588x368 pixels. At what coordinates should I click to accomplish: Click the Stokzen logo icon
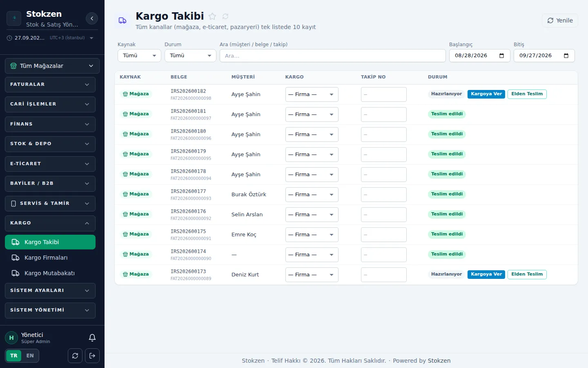tap(14, 18)
